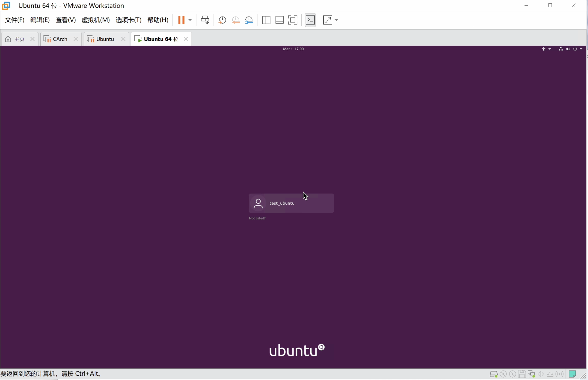The width and height of the screenshot is (588, 380).
Task: Expand the stretch guest options dropdown arrow
Action: click(336, 20)
